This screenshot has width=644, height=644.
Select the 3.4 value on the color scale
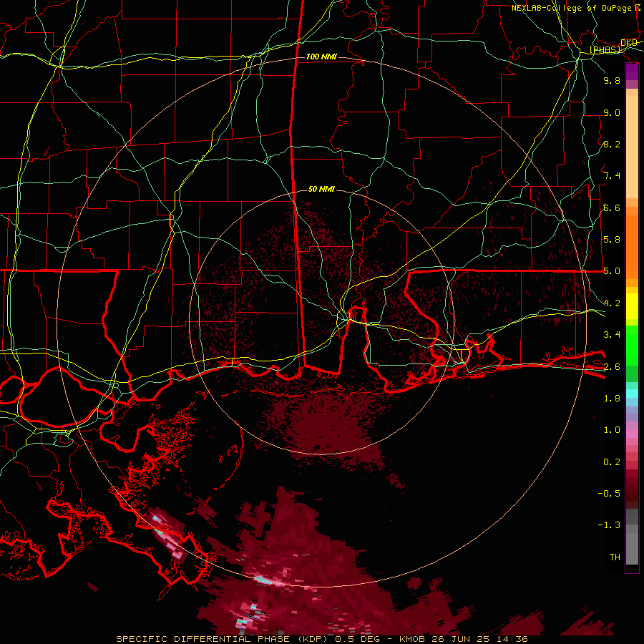tap(612, 335)
